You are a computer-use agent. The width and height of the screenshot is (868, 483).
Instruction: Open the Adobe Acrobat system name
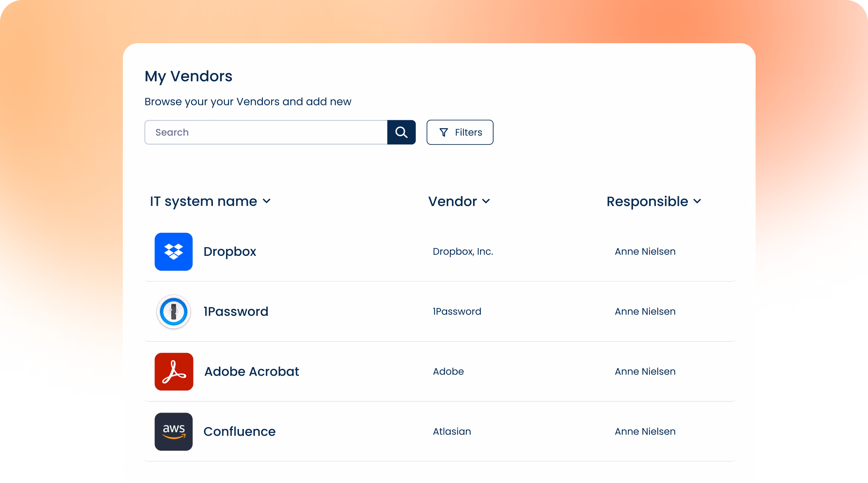coord(252,372)
